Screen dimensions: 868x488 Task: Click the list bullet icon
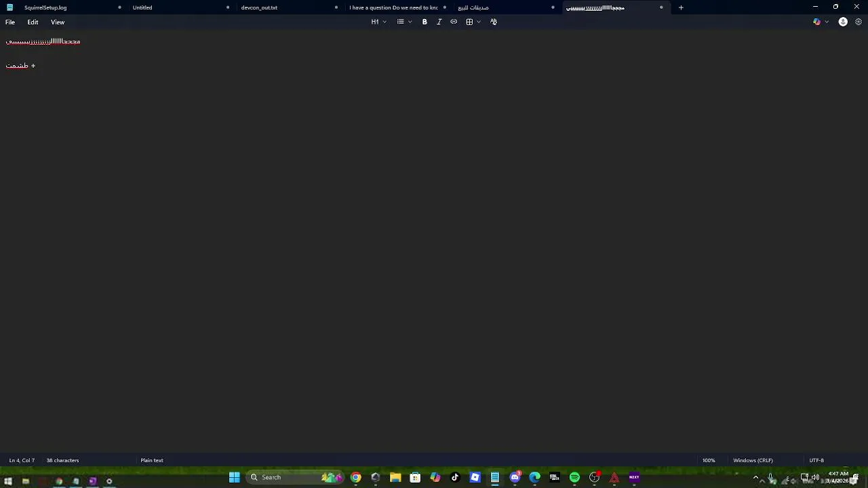(400, 22)
